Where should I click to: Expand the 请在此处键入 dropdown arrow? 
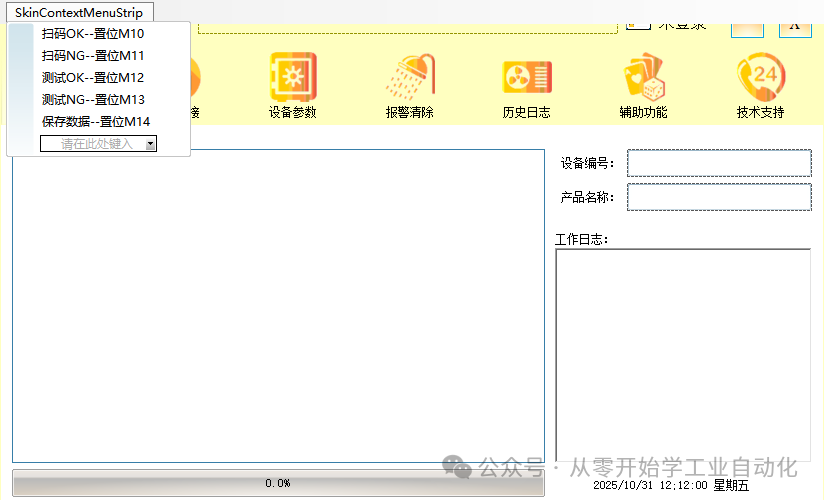click(x=151, y=144)
